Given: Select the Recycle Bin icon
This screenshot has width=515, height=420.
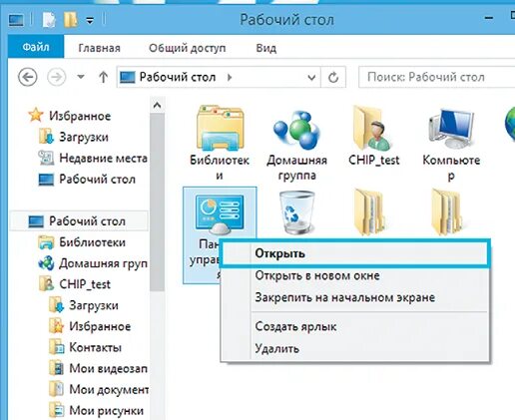Looking at the screenshot, I should point(296,212).
